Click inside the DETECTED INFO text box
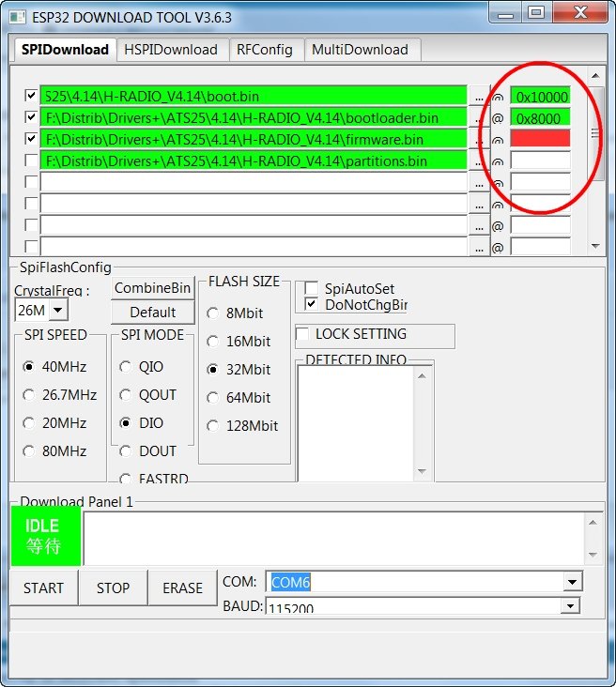This screenshot has height=687, width=616. pos(356,423)
